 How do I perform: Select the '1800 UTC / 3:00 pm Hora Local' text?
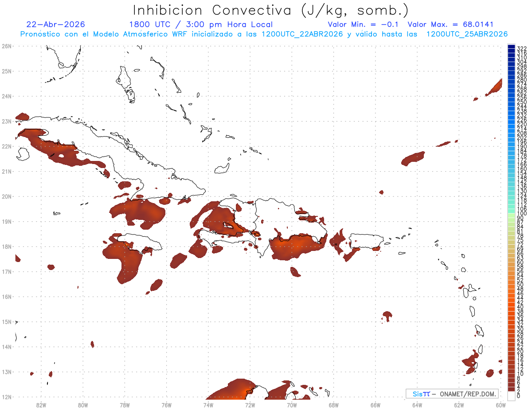tap(201, 24)
